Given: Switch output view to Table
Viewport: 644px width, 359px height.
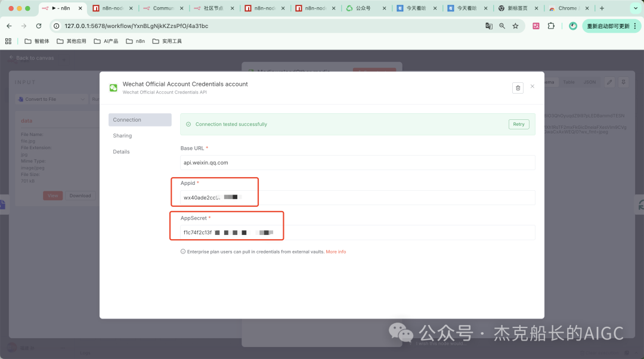Looking at the screenshot, I should tap(569, 82).
